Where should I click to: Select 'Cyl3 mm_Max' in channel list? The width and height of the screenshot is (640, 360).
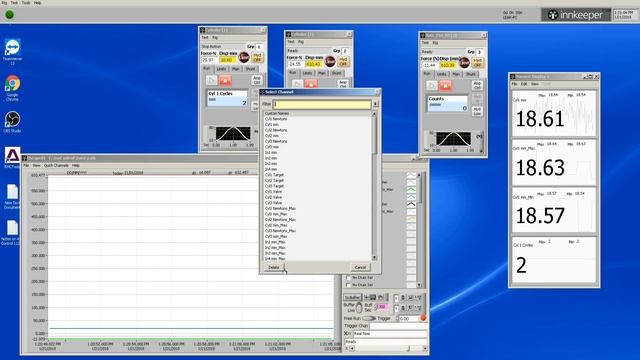click(276, 236)
